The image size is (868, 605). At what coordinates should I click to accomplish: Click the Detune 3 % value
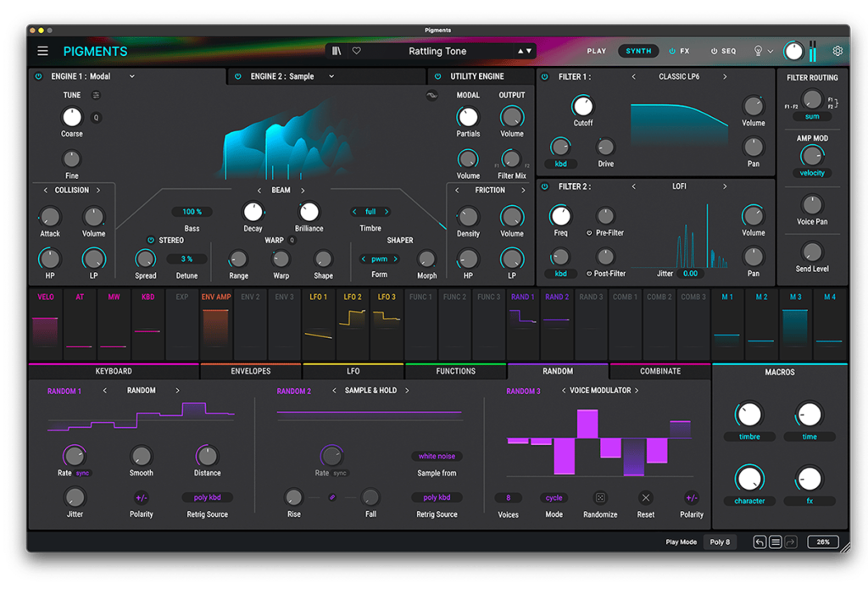[x=187, y=259]
